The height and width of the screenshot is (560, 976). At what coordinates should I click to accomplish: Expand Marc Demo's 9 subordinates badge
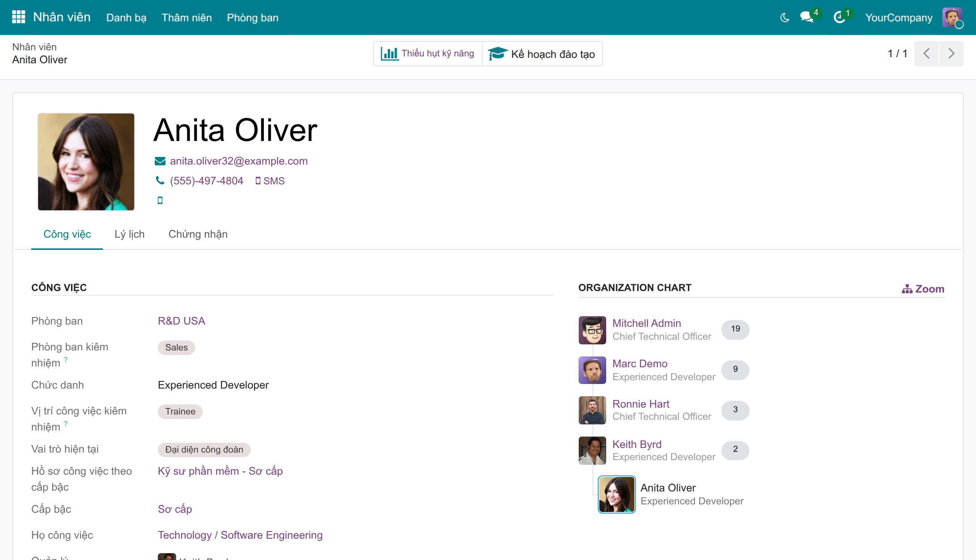point(735,369)
